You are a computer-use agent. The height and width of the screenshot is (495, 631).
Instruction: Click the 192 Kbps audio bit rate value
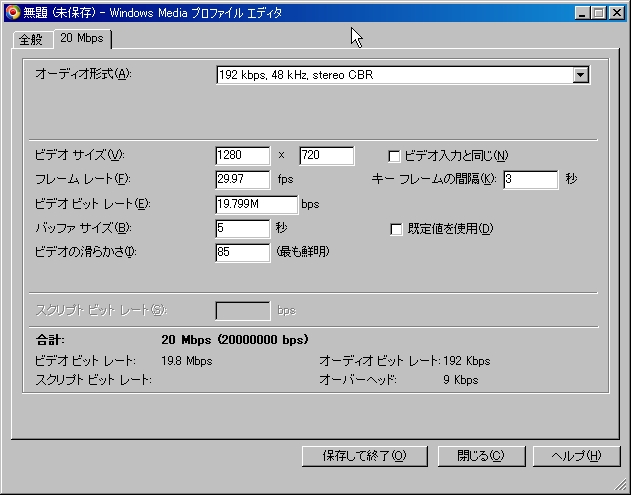click(x=467, y=361)
